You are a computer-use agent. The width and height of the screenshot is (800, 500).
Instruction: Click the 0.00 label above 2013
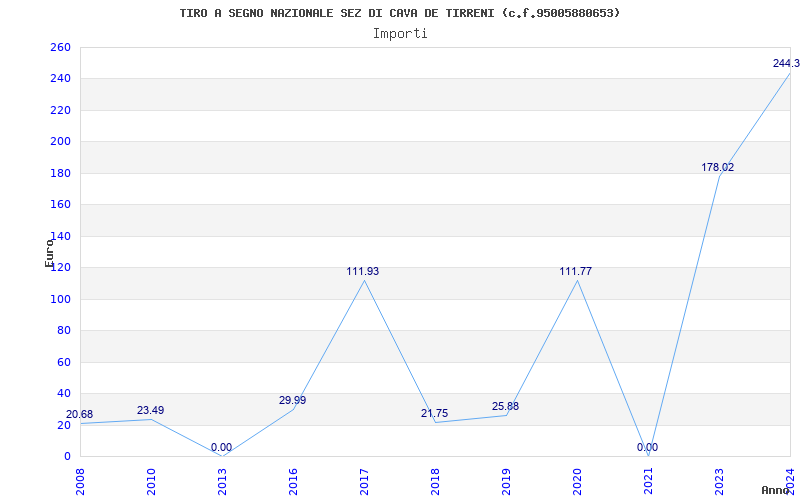(x=221, y=447)
